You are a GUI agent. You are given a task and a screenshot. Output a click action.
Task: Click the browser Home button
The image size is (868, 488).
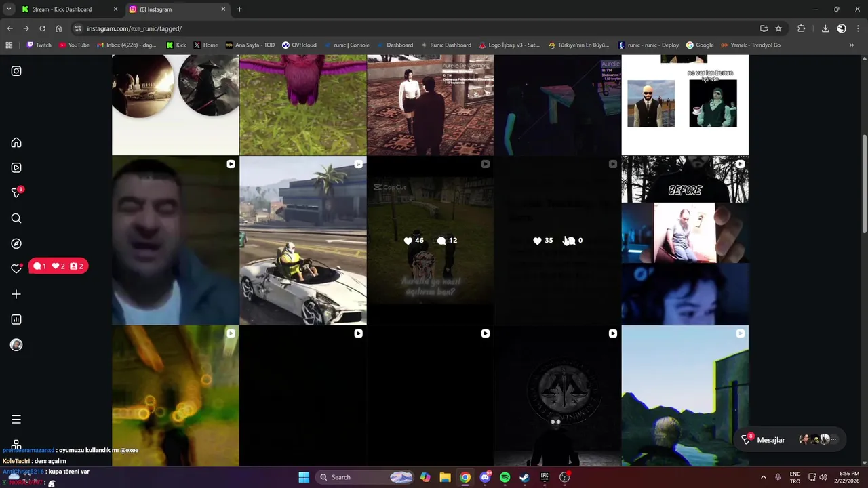coord(58,28)
